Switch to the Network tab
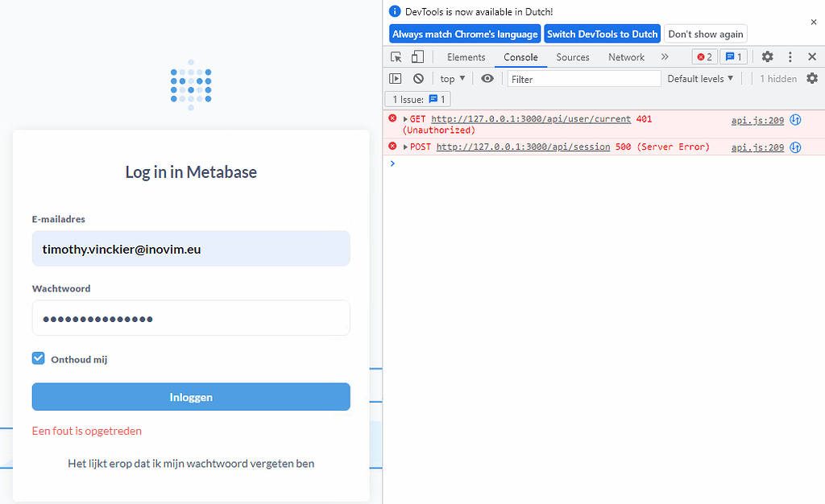Viewport: 825px width, 504px height. coord(626,57)
